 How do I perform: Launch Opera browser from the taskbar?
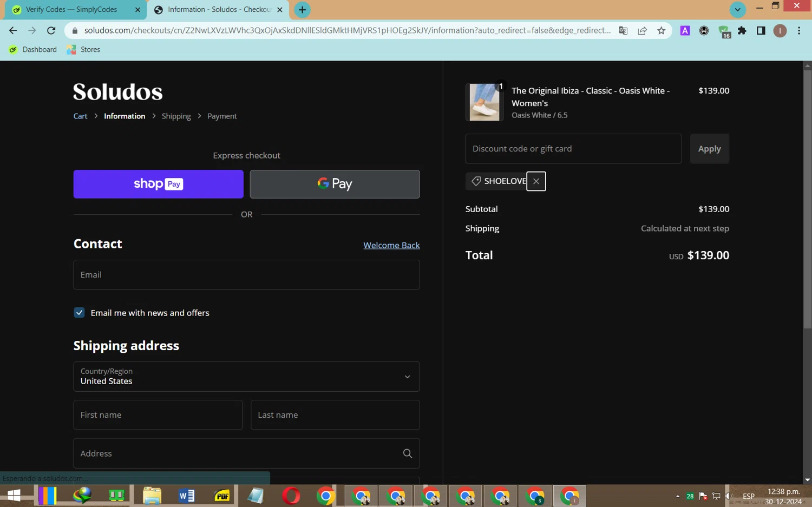click(291, 496)
